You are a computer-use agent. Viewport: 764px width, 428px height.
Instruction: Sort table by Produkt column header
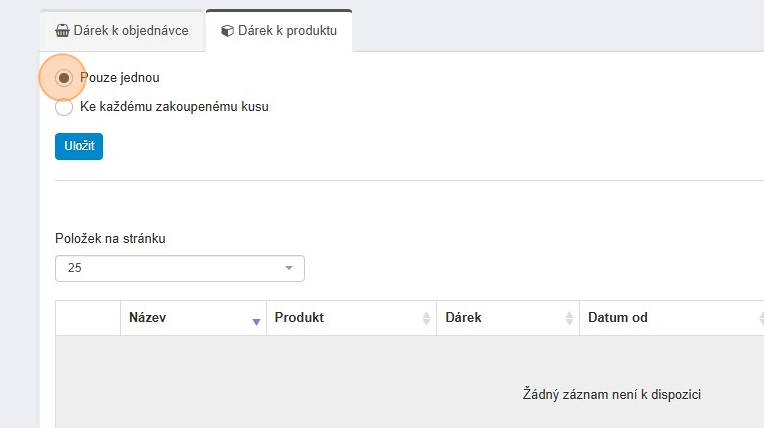click(x=299, y=318)
